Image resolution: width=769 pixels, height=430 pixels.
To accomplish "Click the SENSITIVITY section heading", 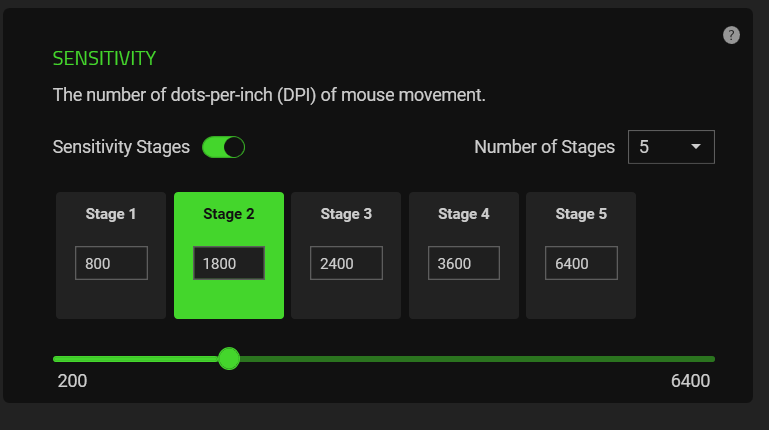I will coord(104,58).
